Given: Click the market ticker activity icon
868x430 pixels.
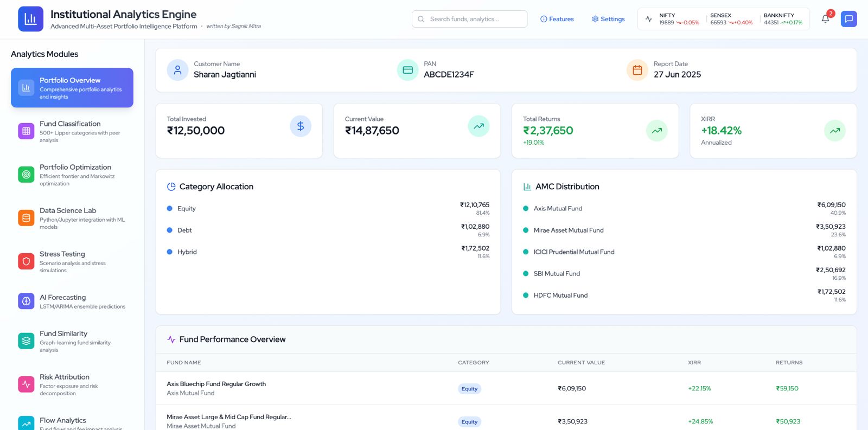Looking at the screenshot, I should click(649, 19).
